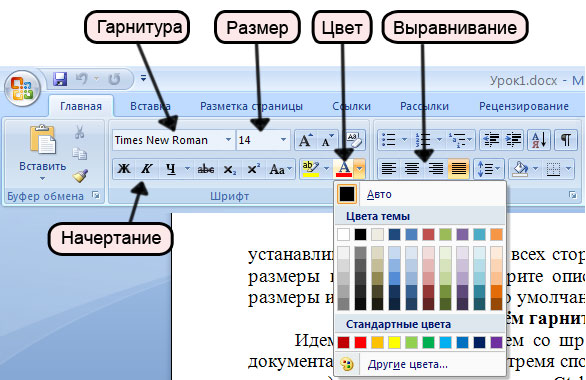Choose Авто font color option
This screenshot has width=586, height=380.
[420, 194]
